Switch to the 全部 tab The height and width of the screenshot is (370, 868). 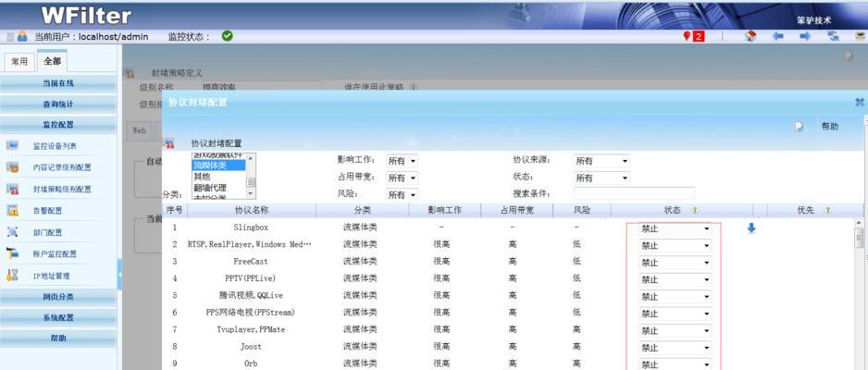(x=53, y=61)
